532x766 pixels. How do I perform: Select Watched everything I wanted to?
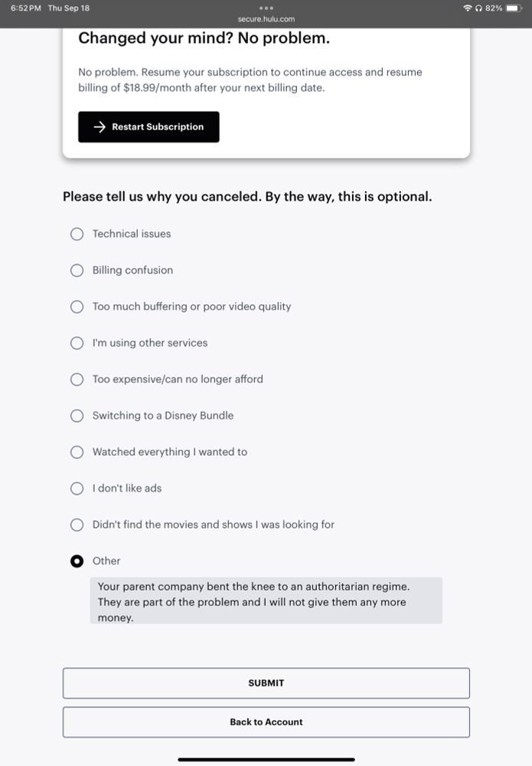77,452
